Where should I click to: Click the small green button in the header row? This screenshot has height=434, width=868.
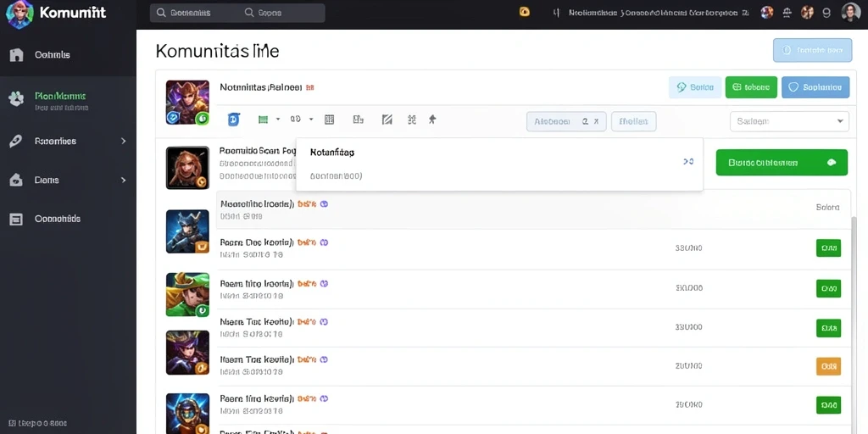(751, 87)
